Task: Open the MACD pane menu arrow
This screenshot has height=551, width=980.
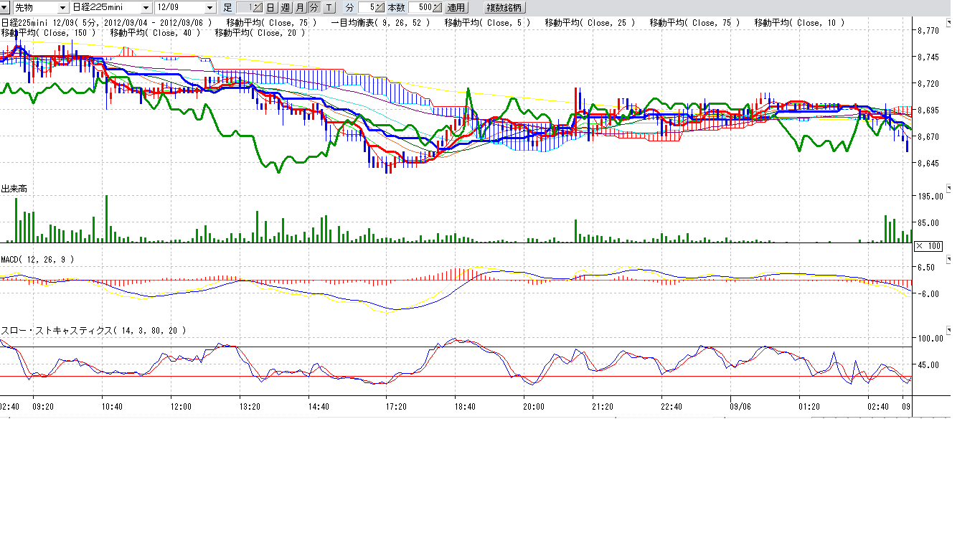Action: pos(949,259)
